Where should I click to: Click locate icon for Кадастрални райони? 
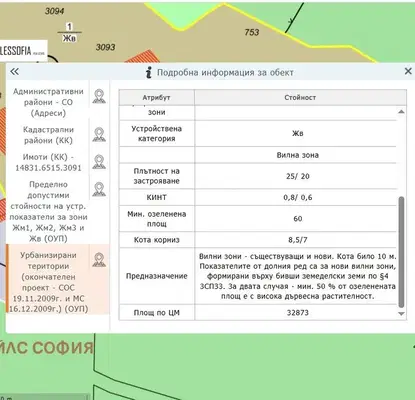pos(99,134)
